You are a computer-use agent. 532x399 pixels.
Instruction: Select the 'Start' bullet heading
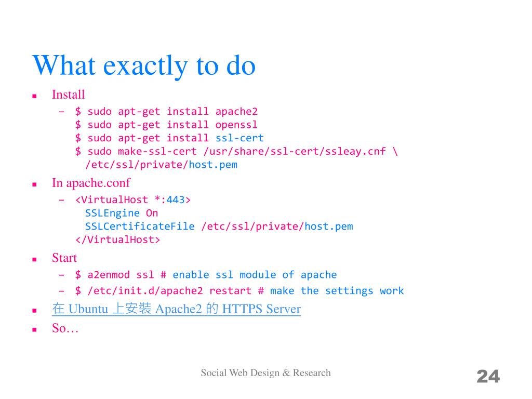click(x=64, y=258)
